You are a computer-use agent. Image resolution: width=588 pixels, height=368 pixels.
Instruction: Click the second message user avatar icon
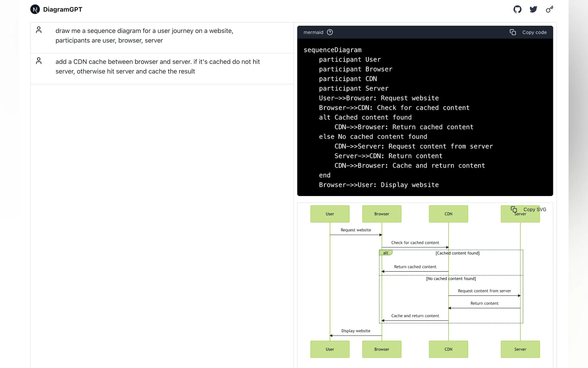[x=39, y=61]
